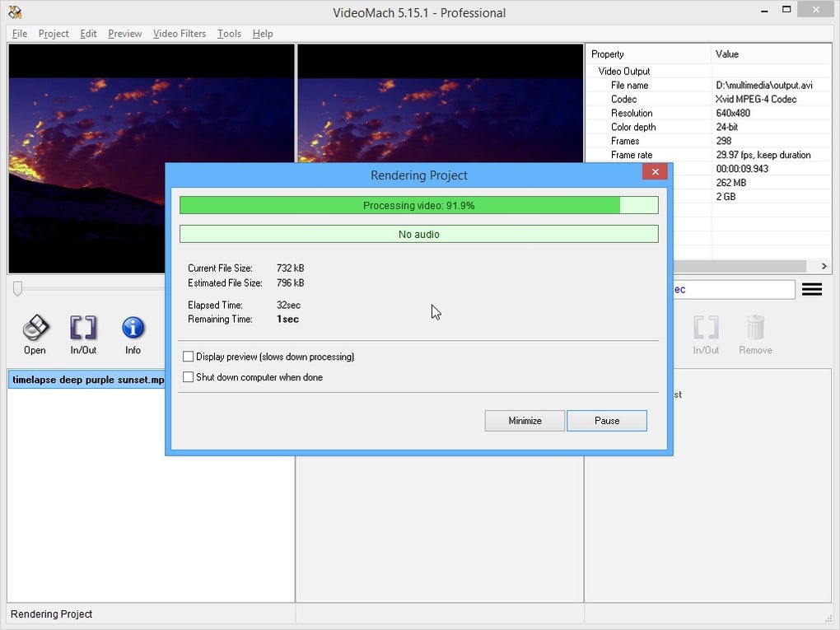840x630 pixels.
Task: Open the Help menu
Action: [x=263, y=34]
